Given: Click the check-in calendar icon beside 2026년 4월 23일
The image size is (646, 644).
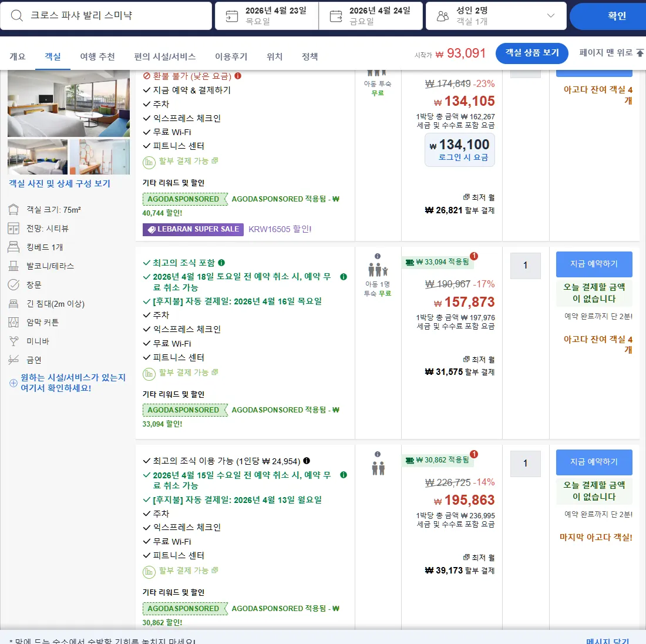Looking at the screenshot, I should (x=231, y=16).
